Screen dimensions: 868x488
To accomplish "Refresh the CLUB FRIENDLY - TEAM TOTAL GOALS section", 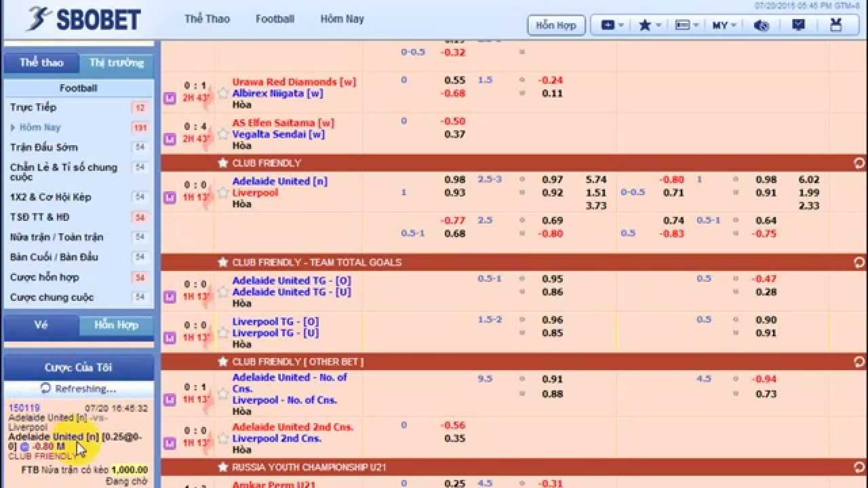I will coord(859,262).
